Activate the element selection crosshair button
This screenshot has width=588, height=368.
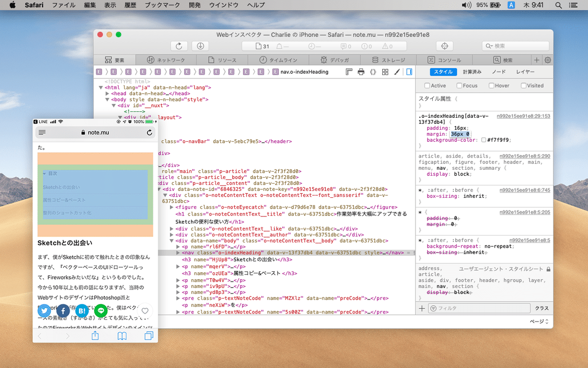click(x=444, y=46)
